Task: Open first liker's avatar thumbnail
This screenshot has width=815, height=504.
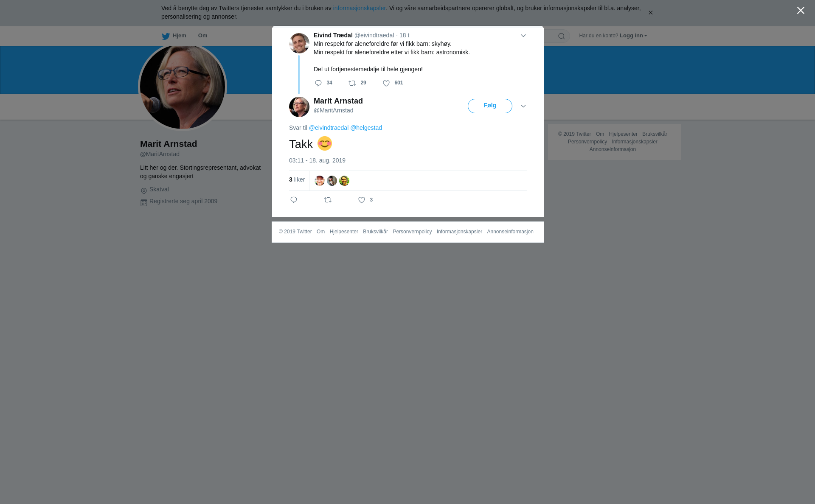Action: (320, 181)
